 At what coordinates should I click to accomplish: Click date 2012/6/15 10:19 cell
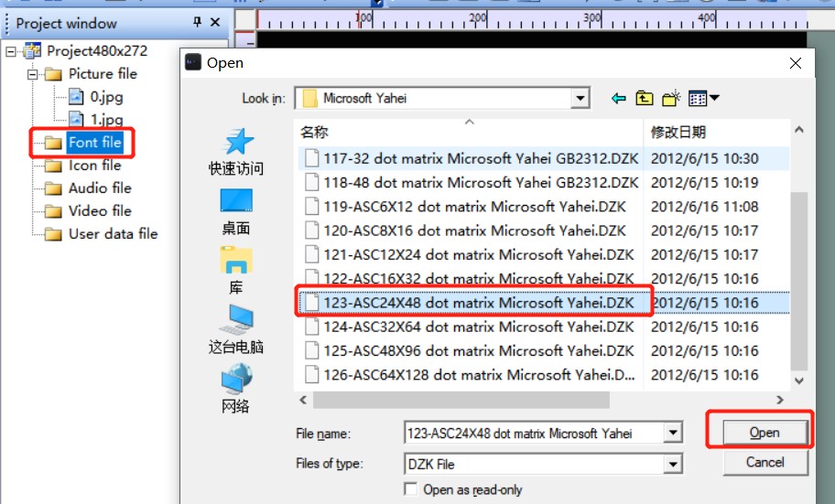[x=705, y=183]
